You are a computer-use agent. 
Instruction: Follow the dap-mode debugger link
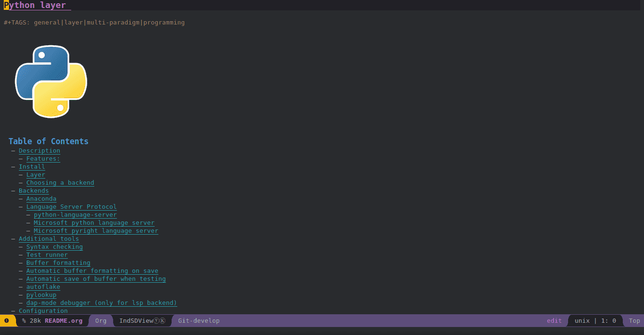point(102,303)
